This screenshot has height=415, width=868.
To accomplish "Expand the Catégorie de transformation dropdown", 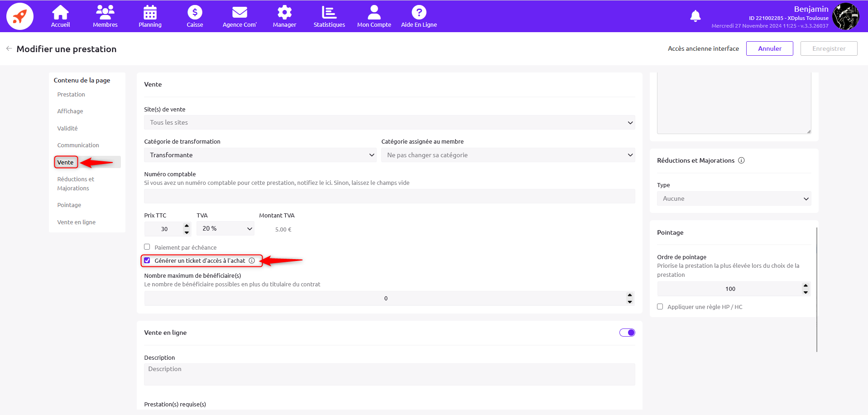I will coord(260,155).
